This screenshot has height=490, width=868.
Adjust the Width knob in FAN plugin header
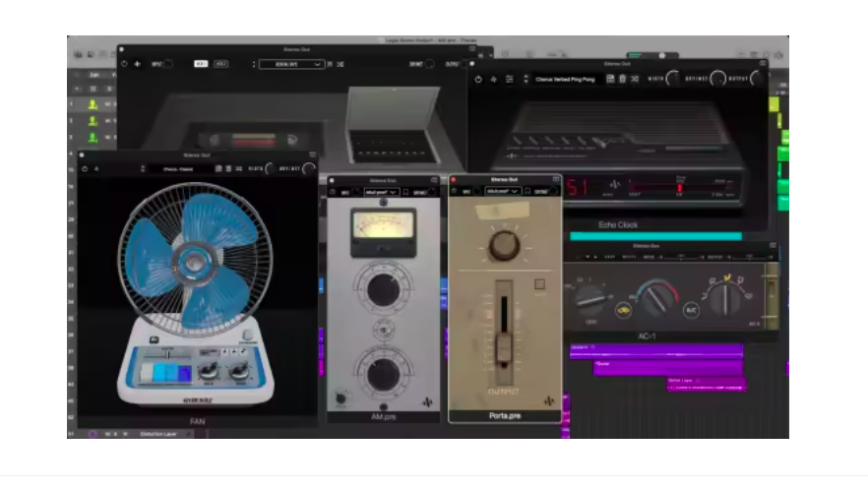coord(270,169)
